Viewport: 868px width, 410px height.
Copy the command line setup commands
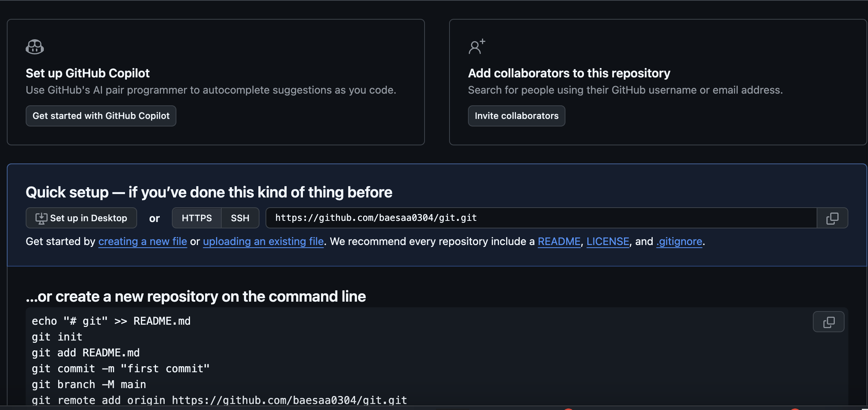point(828,322)
